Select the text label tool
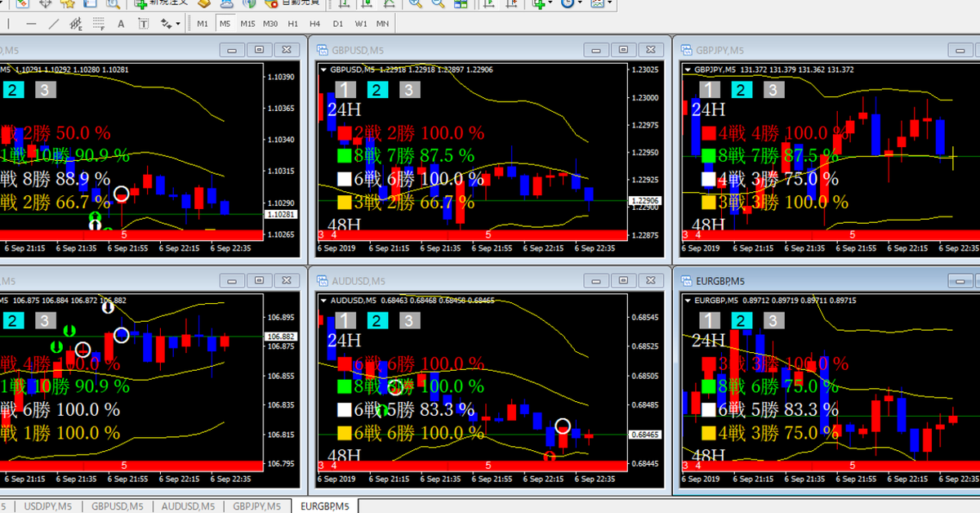Viewport: 980px width, 513px height. pos(144,24)
